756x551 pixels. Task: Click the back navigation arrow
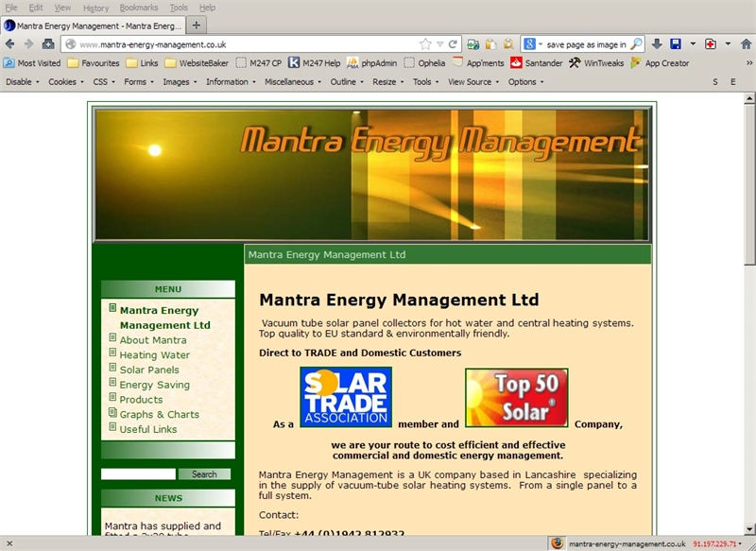pyautogui.click(x=10, y=44)
